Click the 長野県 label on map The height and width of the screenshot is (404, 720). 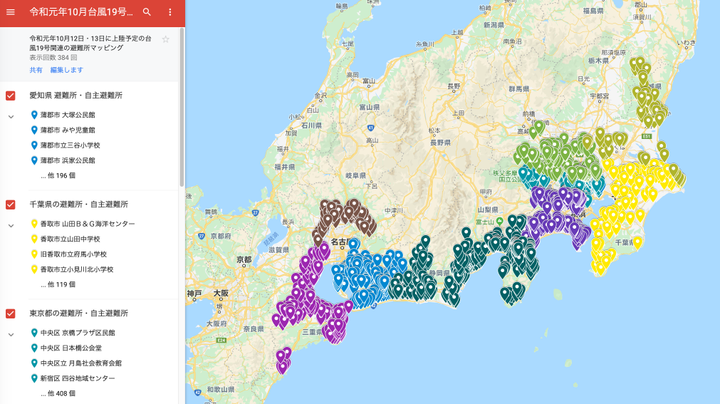(x=440, y=142)
